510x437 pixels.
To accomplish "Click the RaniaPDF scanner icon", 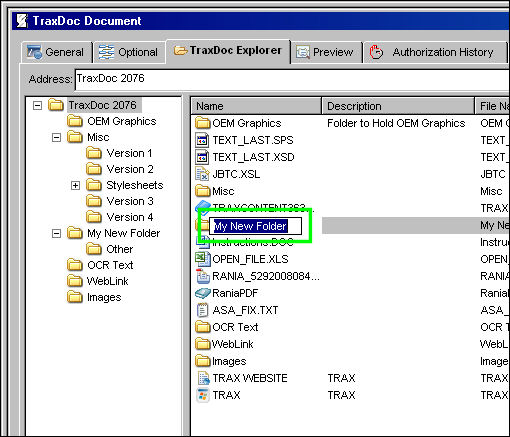I will click(x=202, y=293).
